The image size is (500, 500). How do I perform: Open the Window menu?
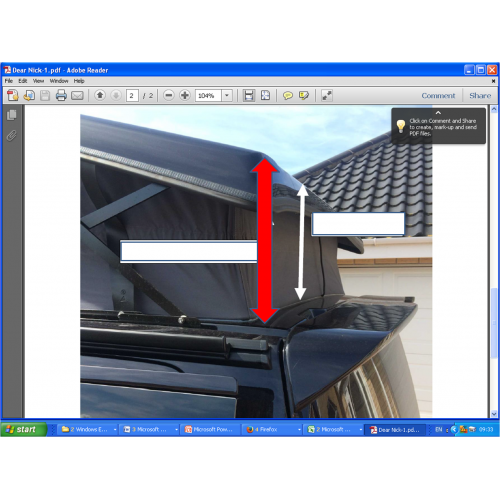pos(59,81)
